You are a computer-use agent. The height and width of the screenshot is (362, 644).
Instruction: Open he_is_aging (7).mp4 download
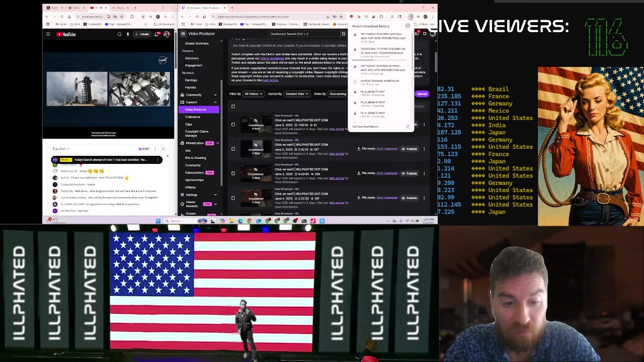[373, 92]
